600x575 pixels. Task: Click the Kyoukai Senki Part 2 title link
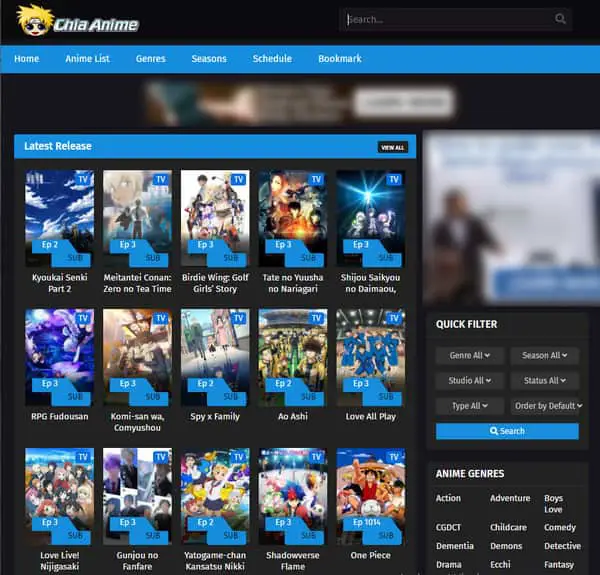click(x=60, y=283)
